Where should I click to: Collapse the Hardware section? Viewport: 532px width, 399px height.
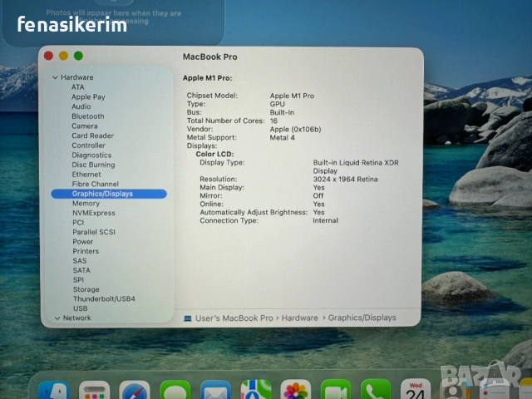55,77
